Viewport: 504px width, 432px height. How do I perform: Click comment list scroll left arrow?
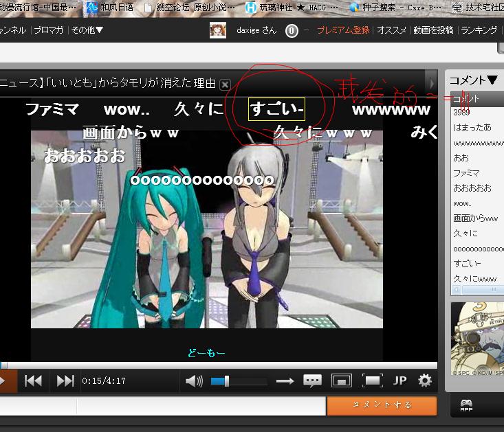(456, 290)
